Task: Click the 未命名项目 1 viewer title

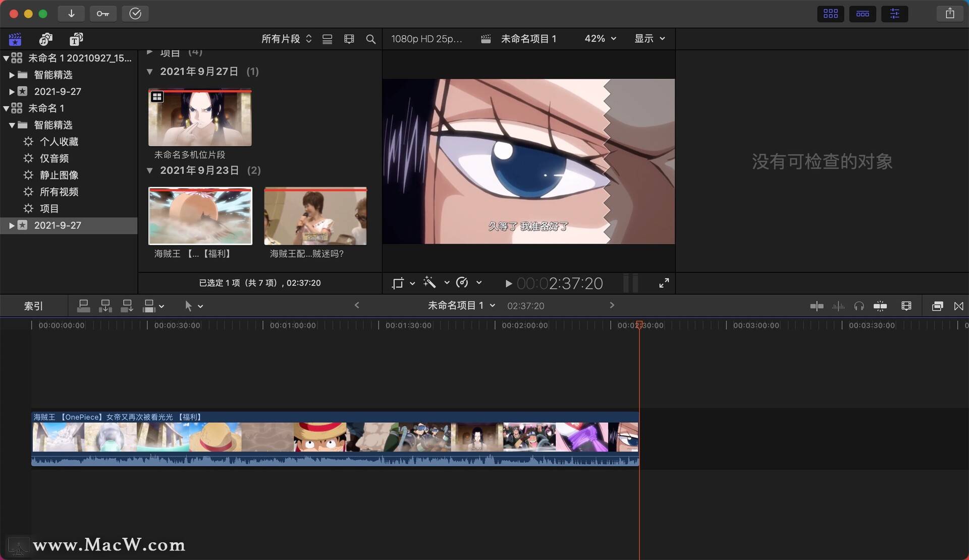Action: click(x=528, y=39)
